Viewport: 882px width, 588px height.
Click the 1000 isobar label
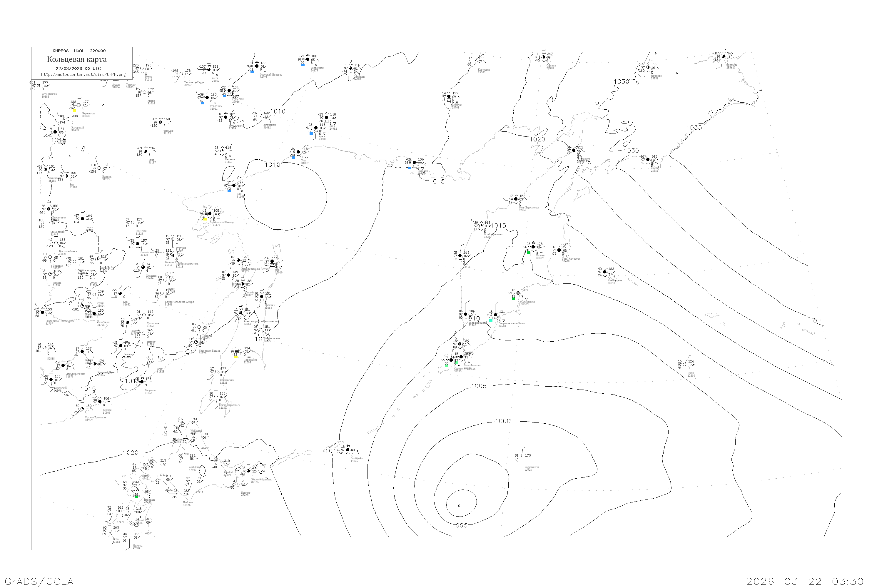click(502, 421)
